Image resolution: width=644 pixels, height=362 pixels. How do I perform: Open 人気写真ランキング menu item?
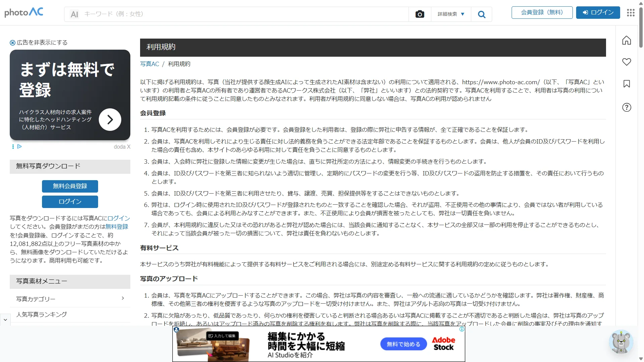coord(70,315)
